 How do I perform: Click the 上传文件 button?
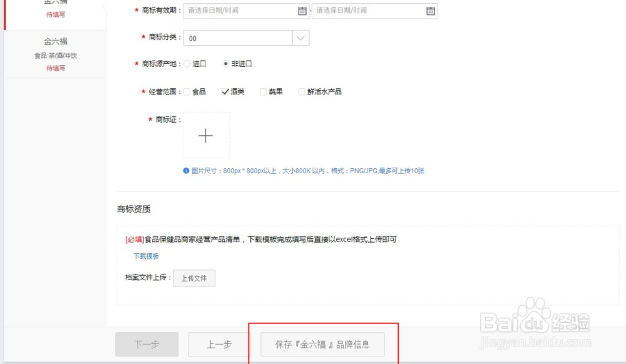(195, 278)
